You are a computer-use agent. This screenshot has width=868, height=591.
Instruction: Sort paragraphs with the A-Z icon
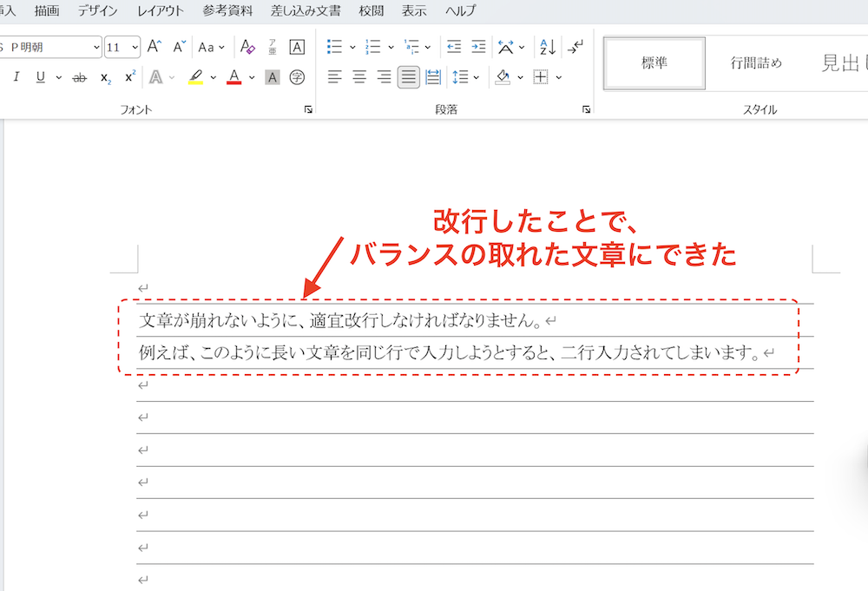click(548, 47)
